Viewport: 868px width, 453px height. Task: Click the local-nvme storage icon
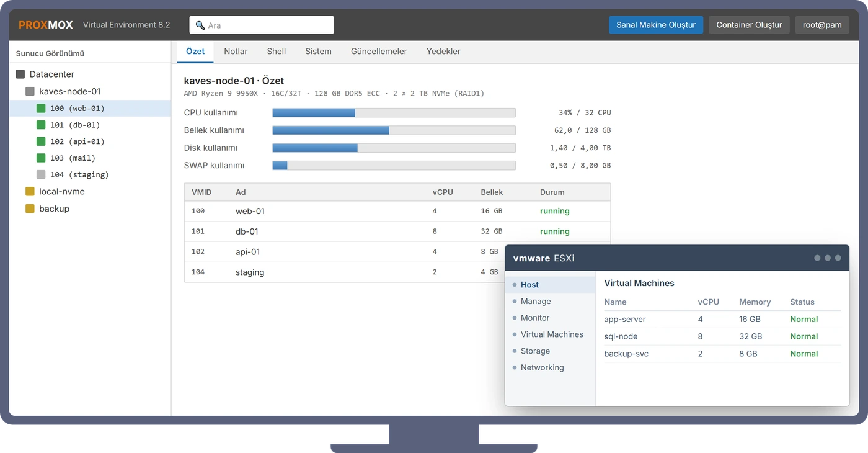click(x=30, y=191)
